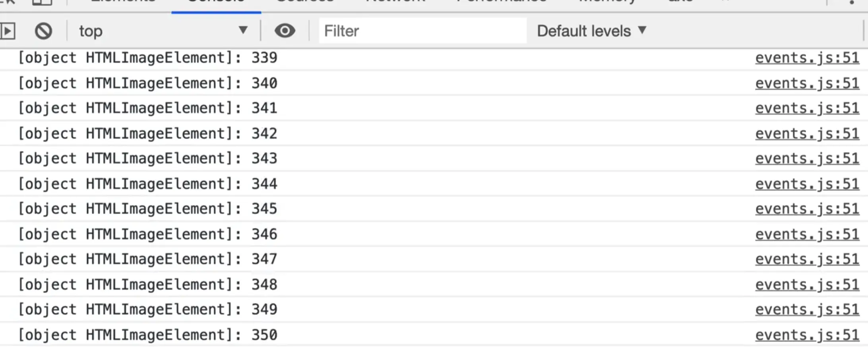868x347 pixels.
Task: Show the console sidebar
Action: point(8,31)
